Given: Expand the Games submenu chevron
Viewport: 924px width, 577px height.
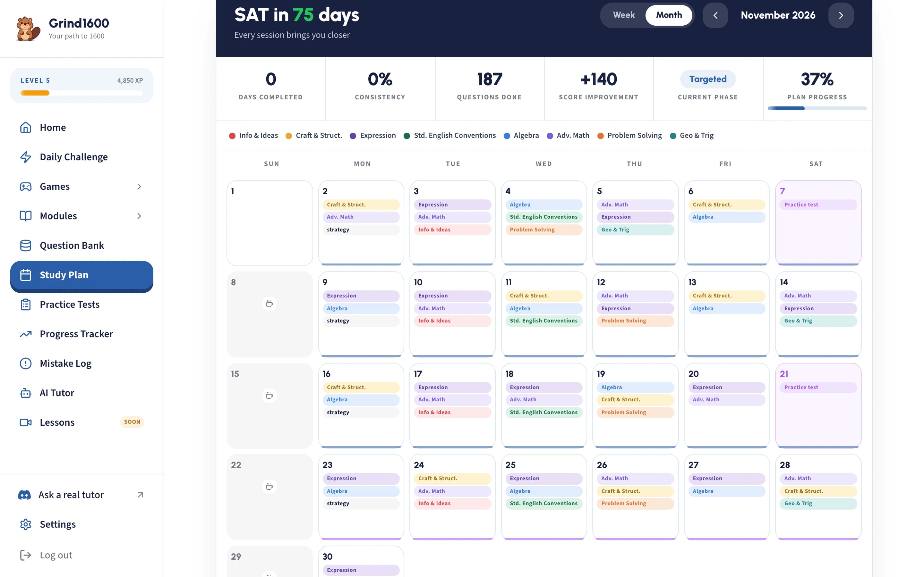Looking at the screenshot, I should 139,187.
